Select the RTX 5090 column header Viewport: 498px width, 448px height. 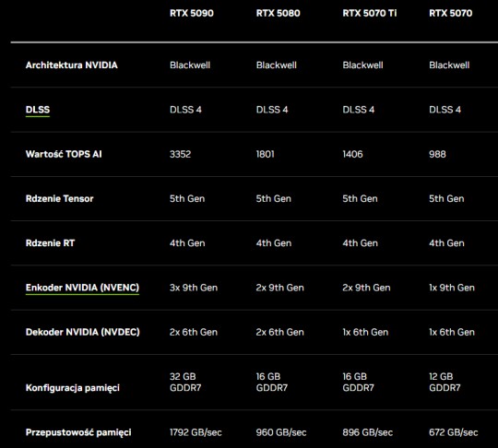(x=192, y=13)
